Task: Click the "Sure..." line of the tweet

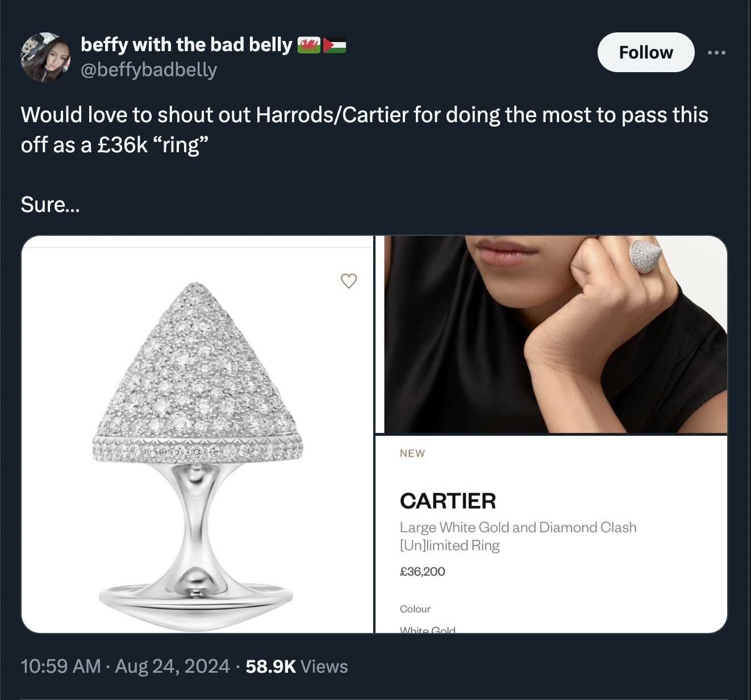Action: click(50, 205)
